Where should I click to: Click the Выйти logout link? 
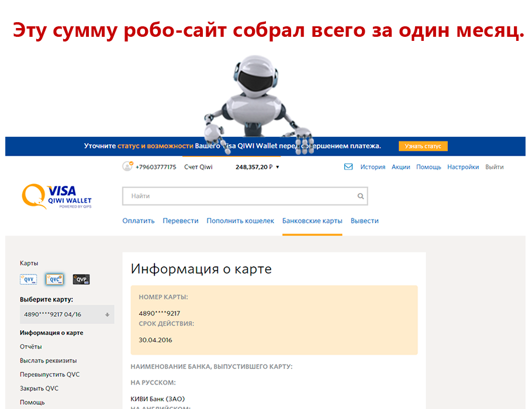pos(495,167)
